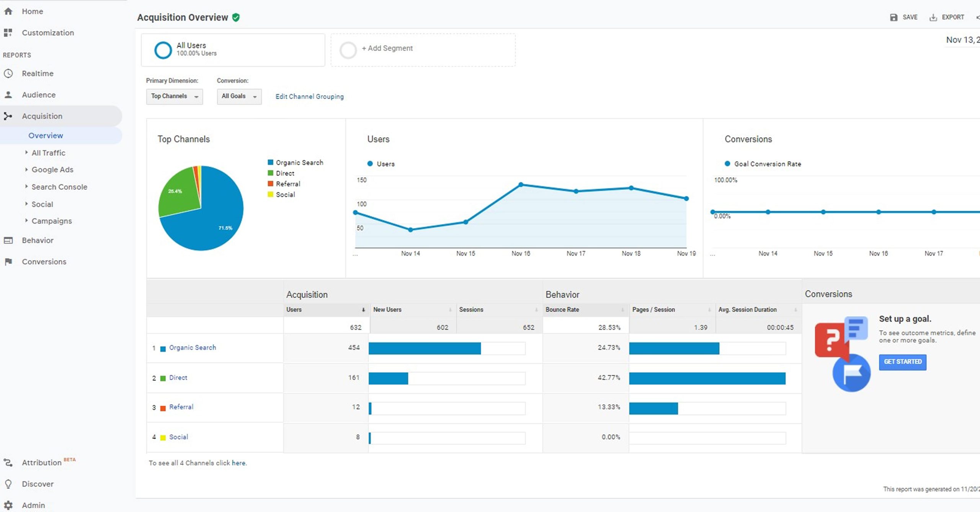The width and height of the screenshot is (980, 512).
Task: Click the Realtime clock icon
Action: point(8,73)
